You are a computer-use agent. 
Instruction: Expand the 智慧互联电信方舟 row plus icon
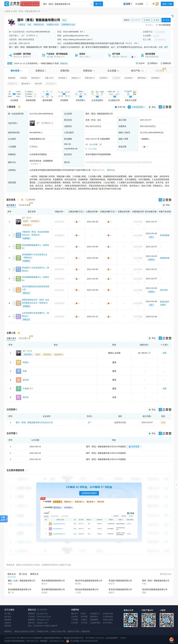14,303
